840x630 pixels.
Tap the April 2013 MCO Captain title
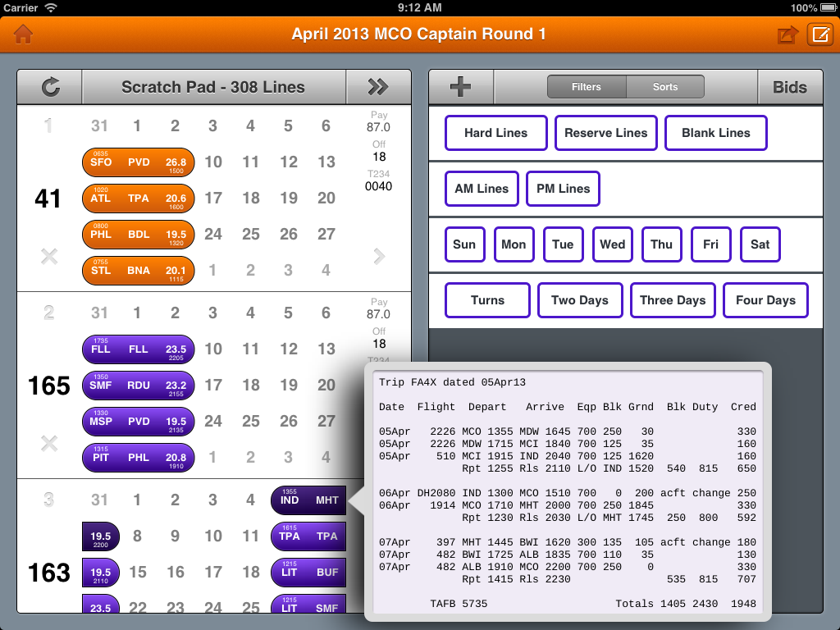coord(418,34)
